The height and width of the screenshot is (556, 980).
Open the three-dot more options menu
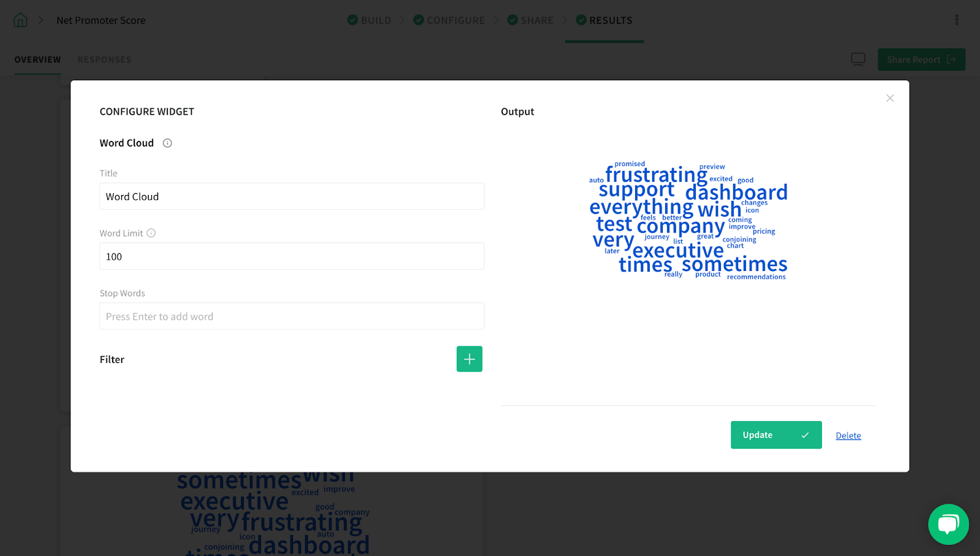pos(957,20)
